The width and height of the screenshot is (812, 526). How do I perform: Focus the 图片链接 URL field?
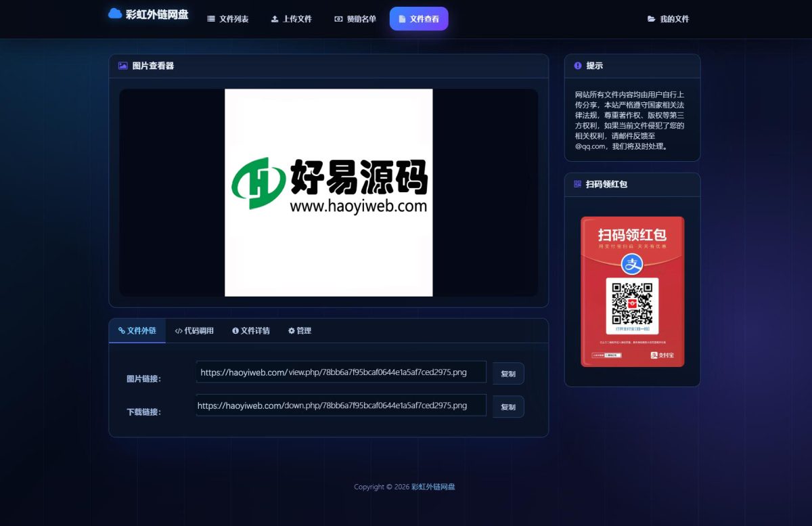click(x=341, y=372)
